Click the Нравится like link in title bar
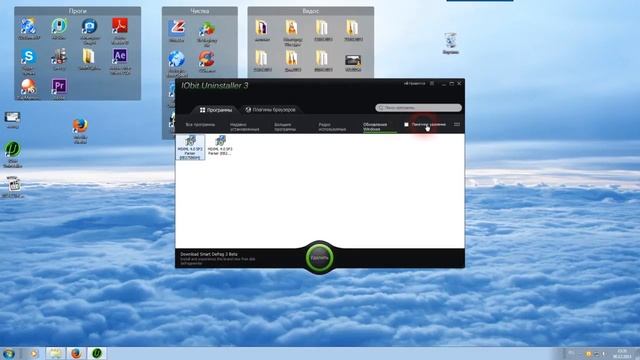640x360 pixels. click(415, 84)
